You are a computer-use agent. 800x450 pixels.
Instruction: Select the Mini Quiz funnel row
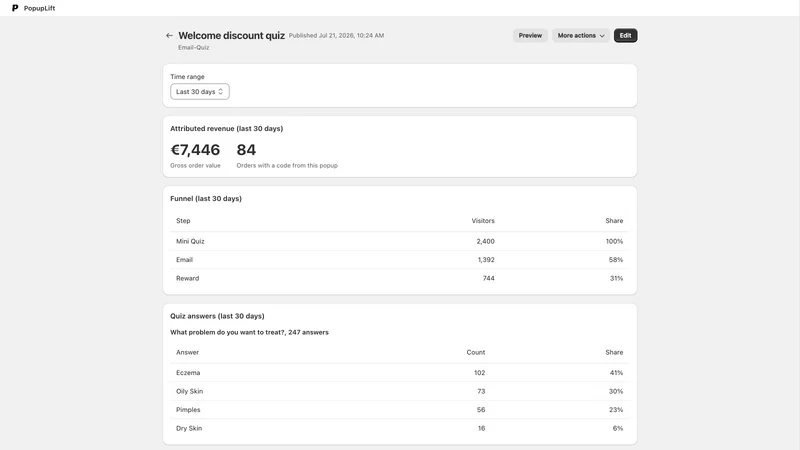[399, 241]
